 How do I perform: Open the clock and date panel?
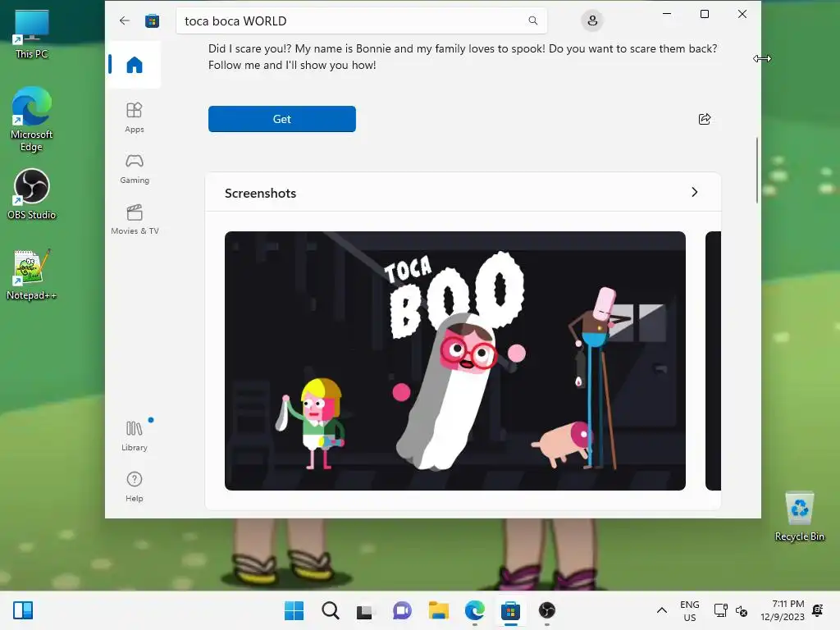[782, 610]
